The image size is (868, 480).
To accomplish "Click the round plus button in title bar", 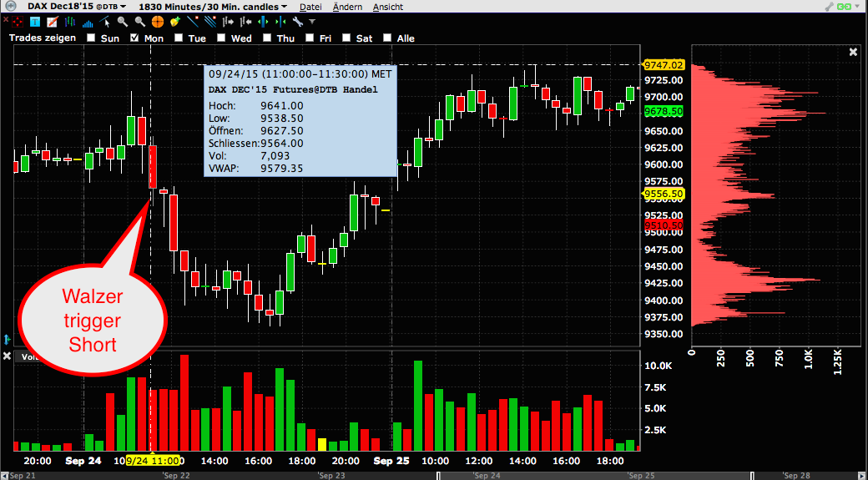I will (x=10, y=7).
